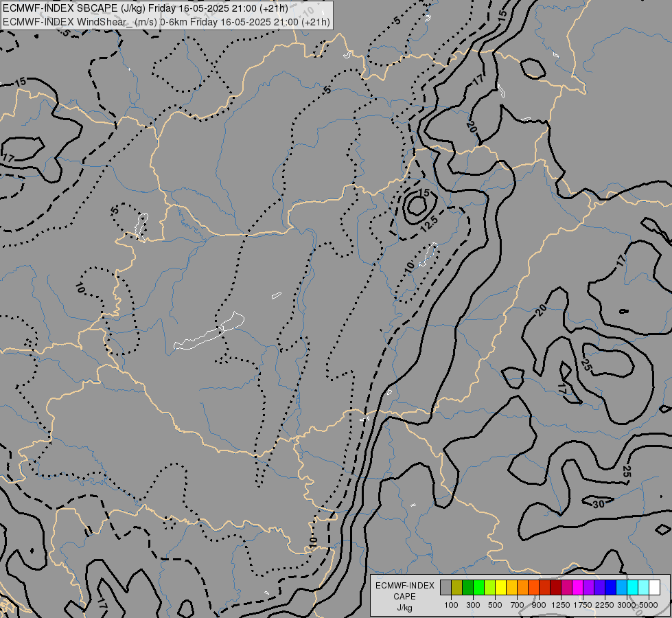Choose the light orange legend swatch
The image size is (672, 618).
[523, 587]
